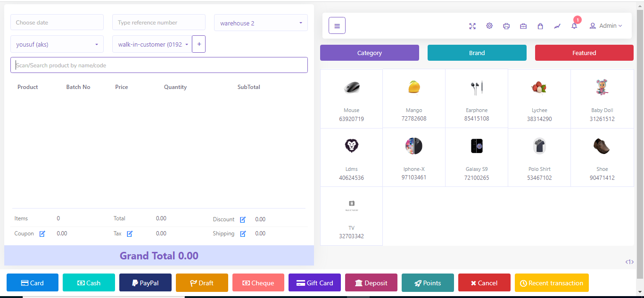644x298 pixels.
Task: Select the Featured products tab
Action: coord(584,53)
